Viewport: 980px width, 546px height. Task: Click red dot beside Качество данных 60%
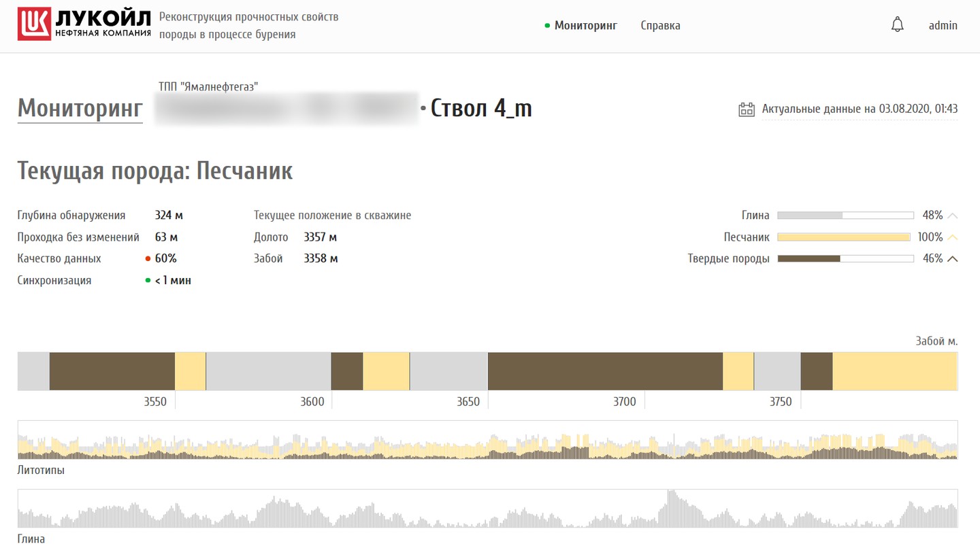click(x=148, y=258)
